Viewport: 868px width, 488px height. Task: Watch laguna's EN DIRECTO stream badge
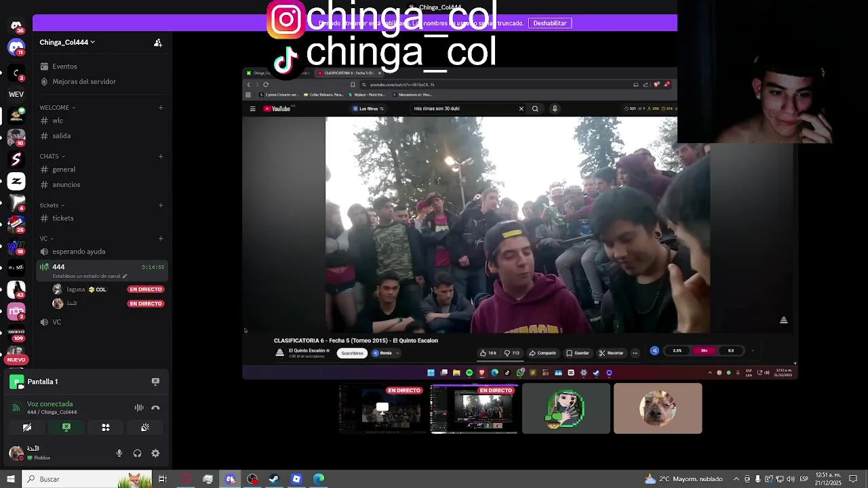pyautogui.click(x=146, y=289)
